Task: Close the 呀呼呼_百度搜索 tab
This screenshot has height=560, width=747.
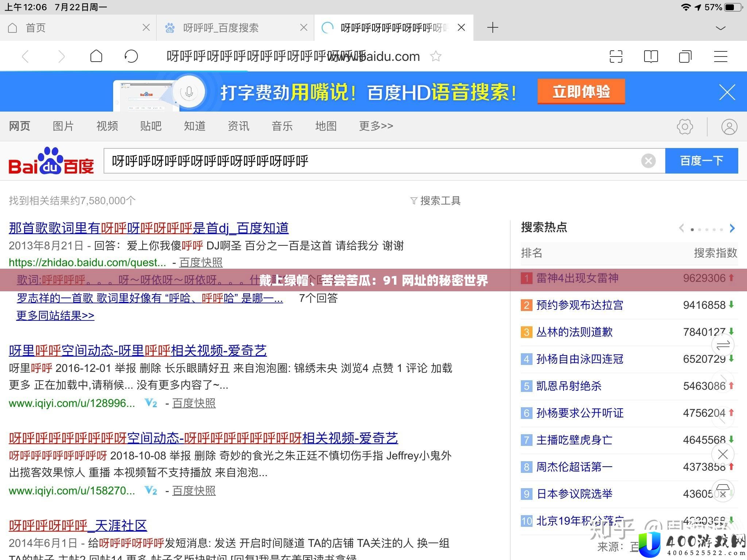Action: pyautogui.click(x=303, y=27)
